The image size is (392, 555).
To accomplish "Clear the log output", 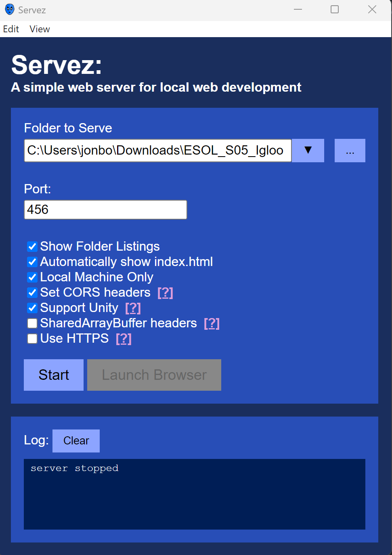I will pos(76,441).
